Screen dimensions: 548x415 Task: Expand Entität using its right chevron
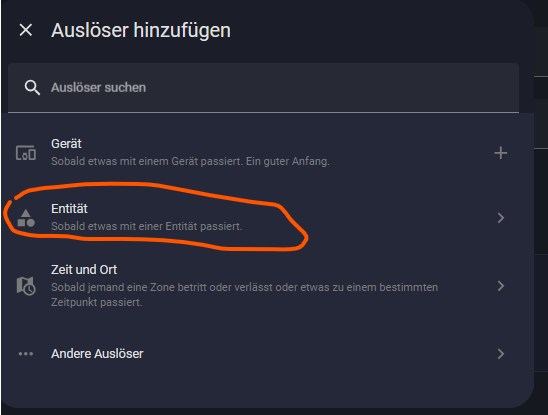[x=501, y=218]
